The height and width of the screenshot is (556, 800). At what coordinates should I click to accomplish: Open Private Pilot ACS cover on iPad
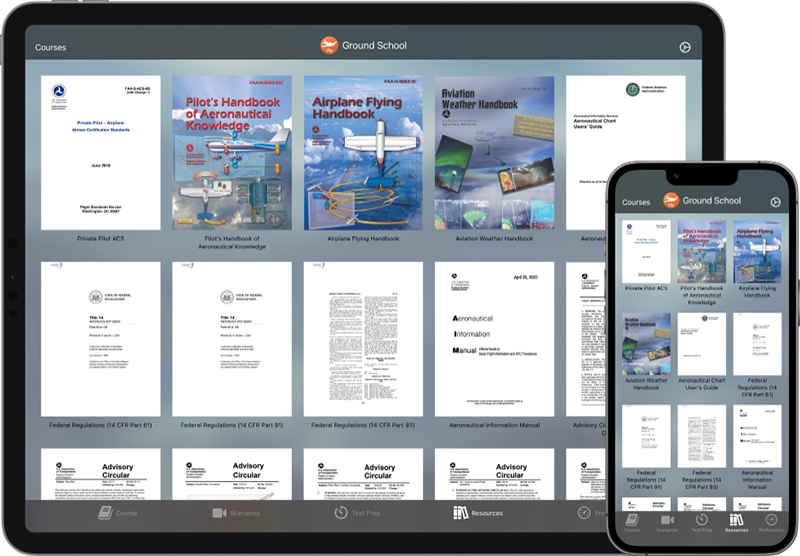(101, 153)
